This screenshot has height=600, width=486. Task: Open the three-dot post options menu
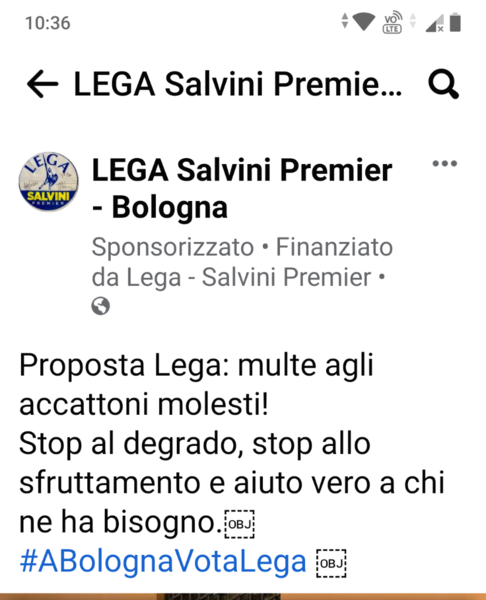(445, 163)
